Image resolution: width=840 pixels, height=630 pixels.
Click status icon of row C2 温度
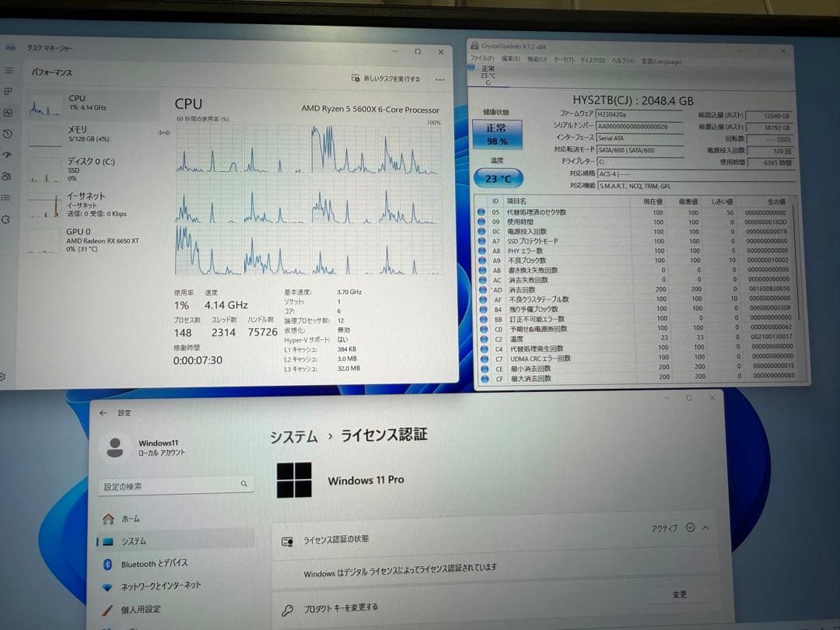point(484,339)
